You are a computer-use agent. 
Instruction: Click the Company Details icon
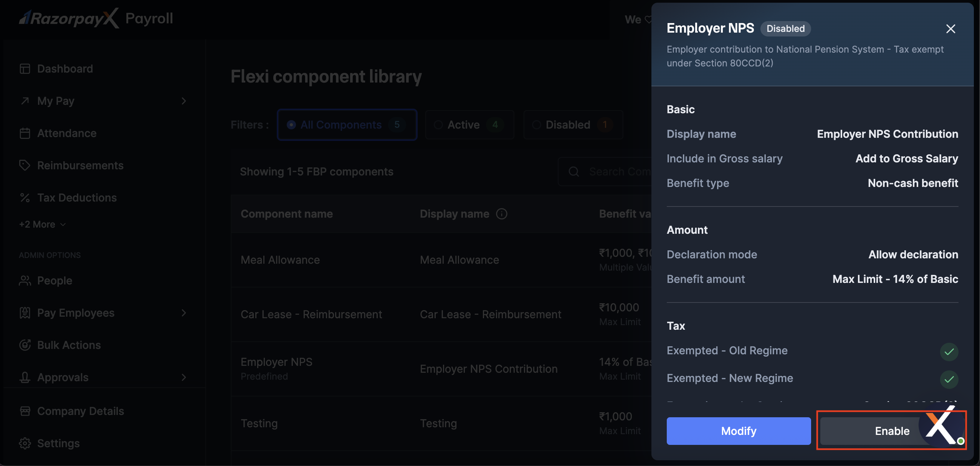(x=25, y=411)
